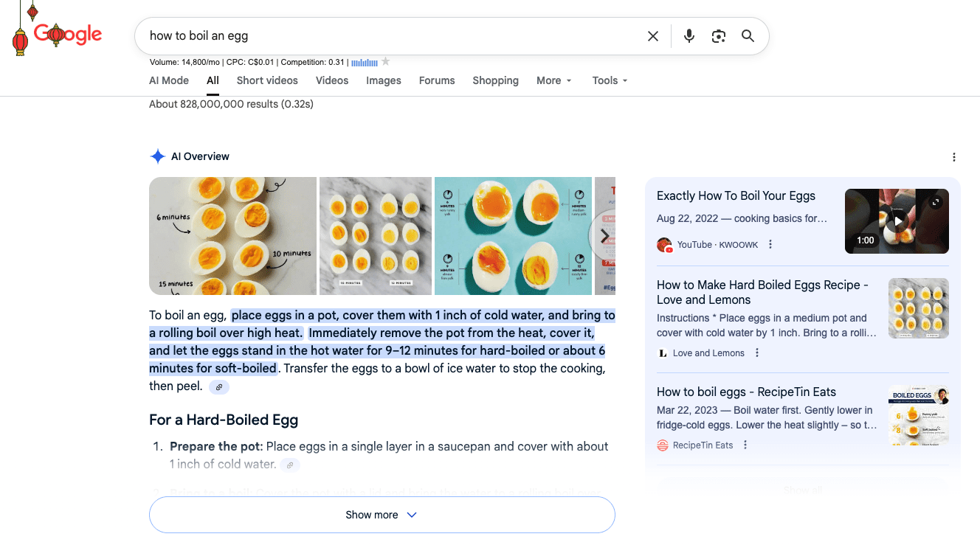Screen dimensions: 980x545
Task: Open Google Lens image search
Action: click(x=718, y=35)
